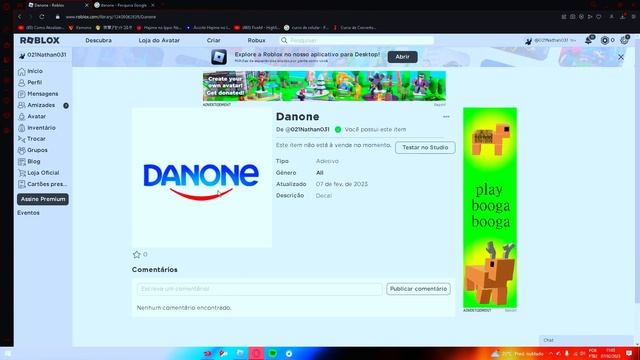640x360 pixels.
Task: Click the browser reload icon
Action: click(42, 17)
